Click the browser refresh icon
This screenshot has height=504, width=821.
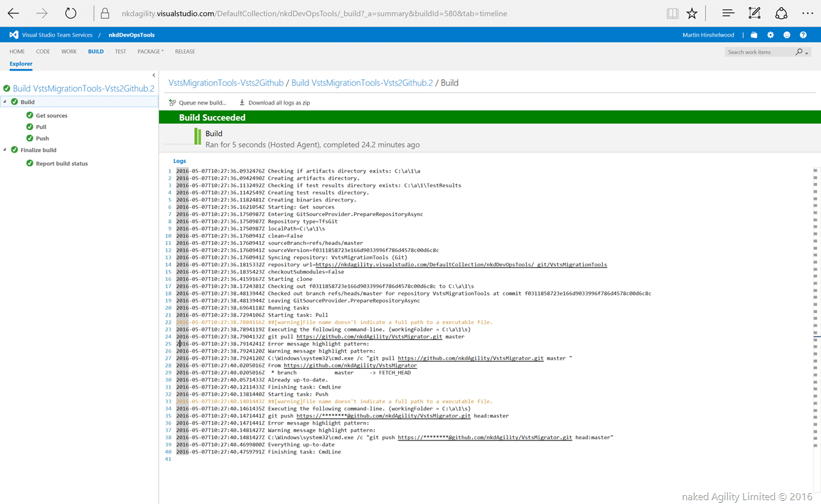point(71,13)
